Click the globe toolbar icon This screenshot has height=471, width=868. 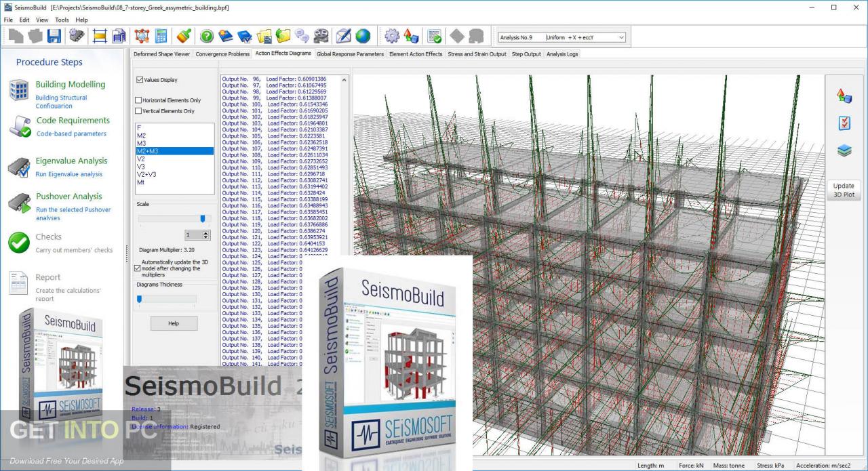[363, 36]
